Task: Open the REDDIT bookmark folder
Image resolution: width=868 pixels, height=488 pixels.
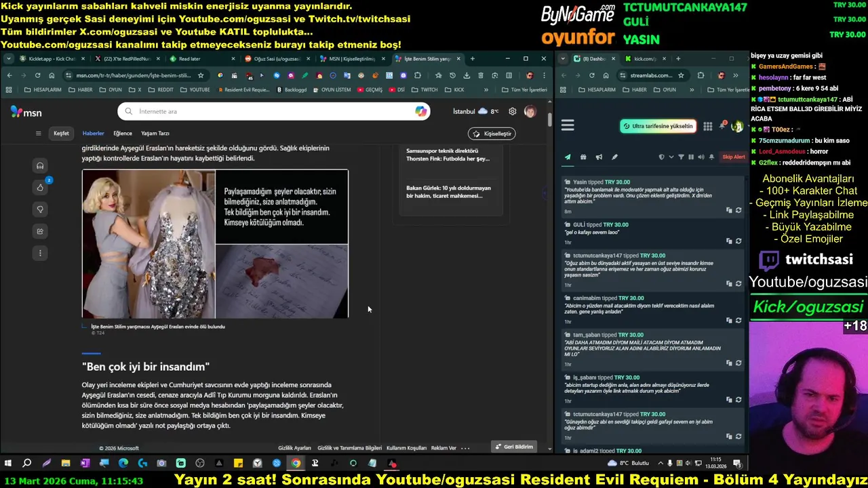Action: click(x=161, y=89)
